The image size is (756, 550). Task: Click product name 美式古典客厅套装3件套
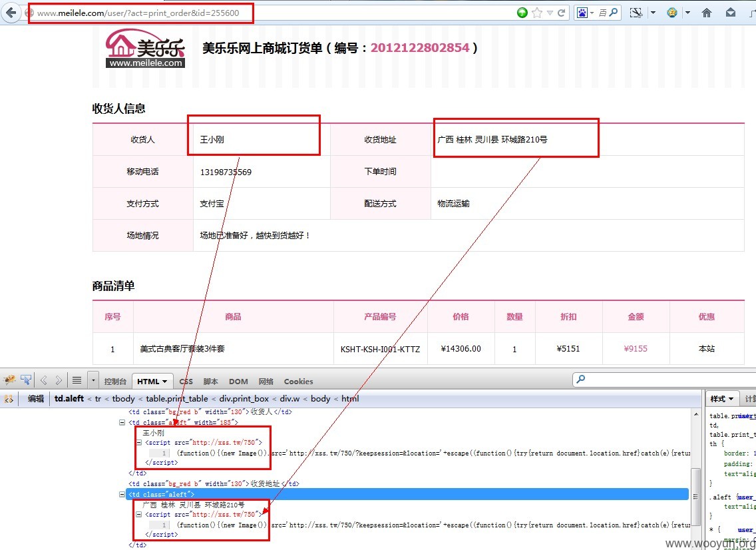pyautogui.click(x=182, y=348)
